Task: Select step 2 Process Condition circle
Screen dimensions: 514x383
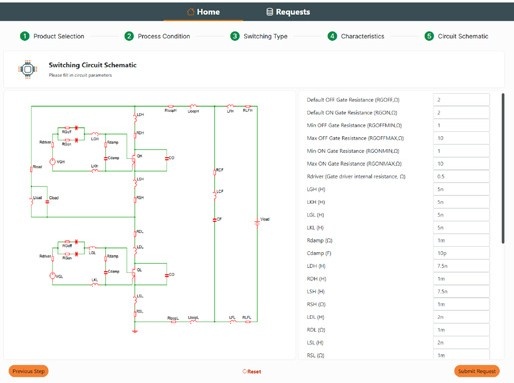Action: click(x=129, y=36)
